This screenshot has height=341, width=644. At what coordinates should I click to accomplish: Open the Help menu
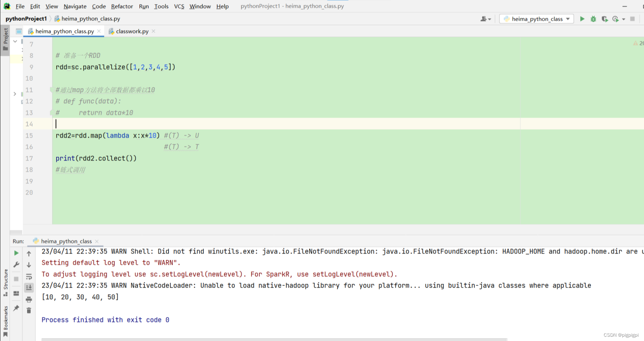coord(222,6)
